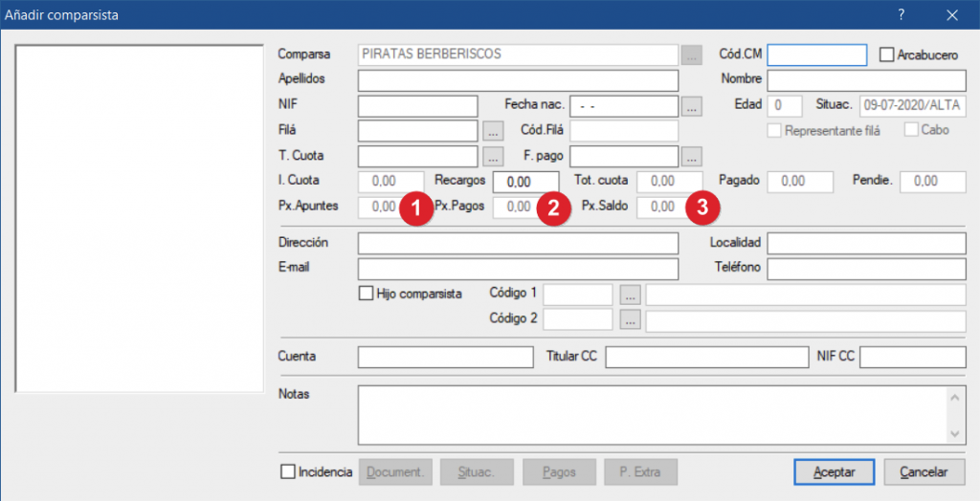Click the browse button next to F. pago

pyautogui.click(x=692, y=156)
